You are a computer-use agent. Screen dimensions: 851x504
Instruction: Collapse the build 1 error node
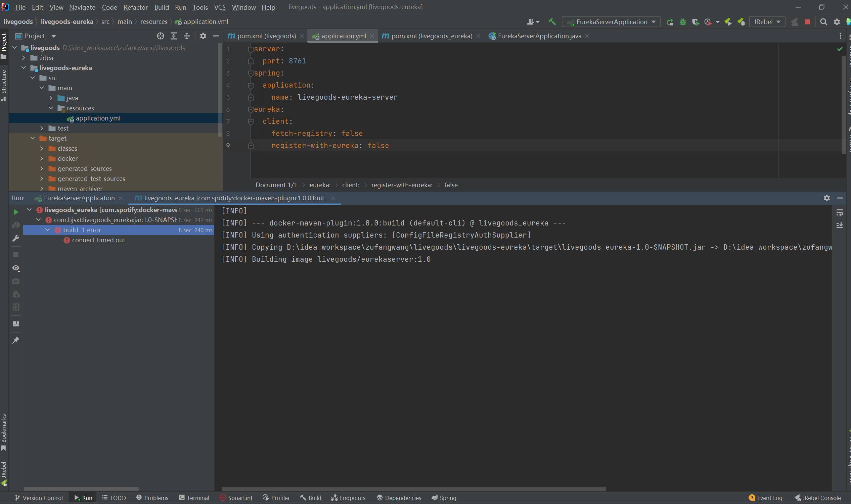(x=48, y=230)
